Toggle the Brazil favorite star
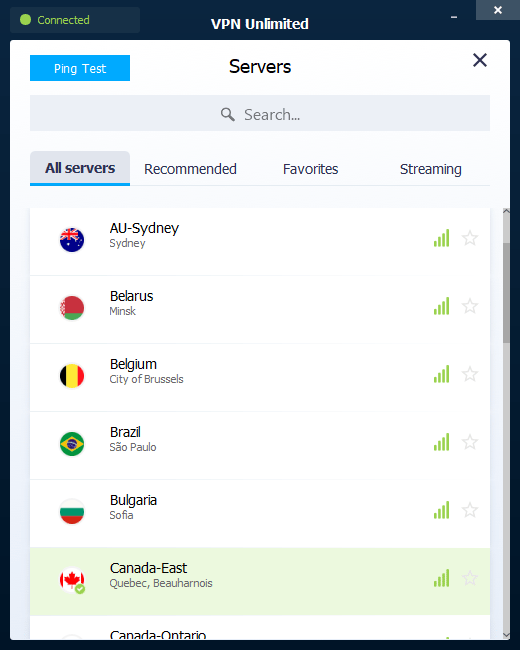520x650 pixels. point(470,442)
